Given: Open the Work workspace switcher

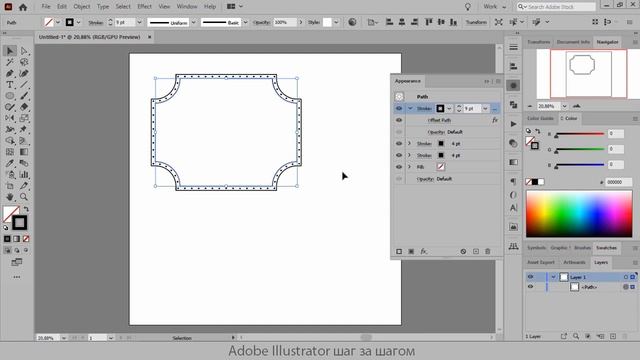Looking at the screenshot, I should pyautogui.click(x=494, y=7).
